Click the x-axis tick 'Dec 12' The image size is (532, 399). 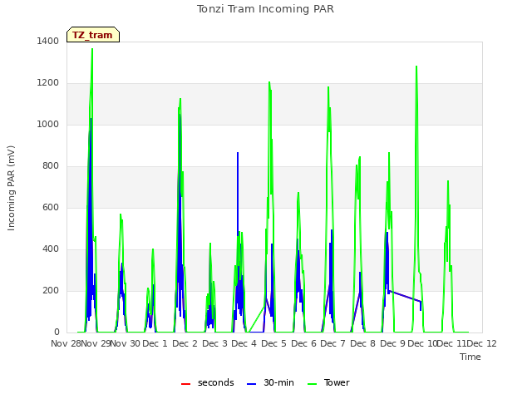[x=481, y=343]
